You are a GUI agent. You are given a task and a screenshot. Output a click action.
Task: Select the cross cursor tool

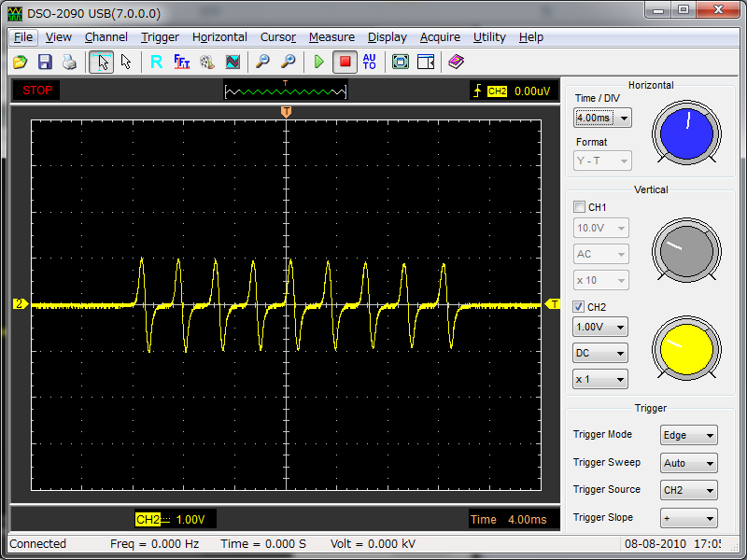tap(102, 62)
